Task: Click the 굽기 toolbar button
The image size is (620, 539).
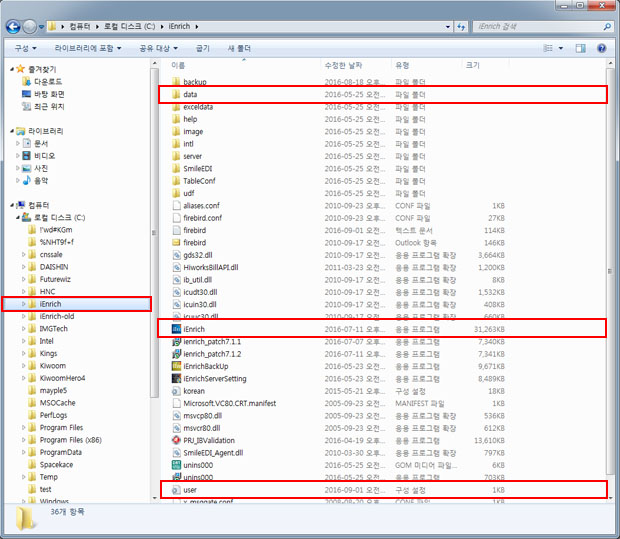Action: (x=203, y=48)
